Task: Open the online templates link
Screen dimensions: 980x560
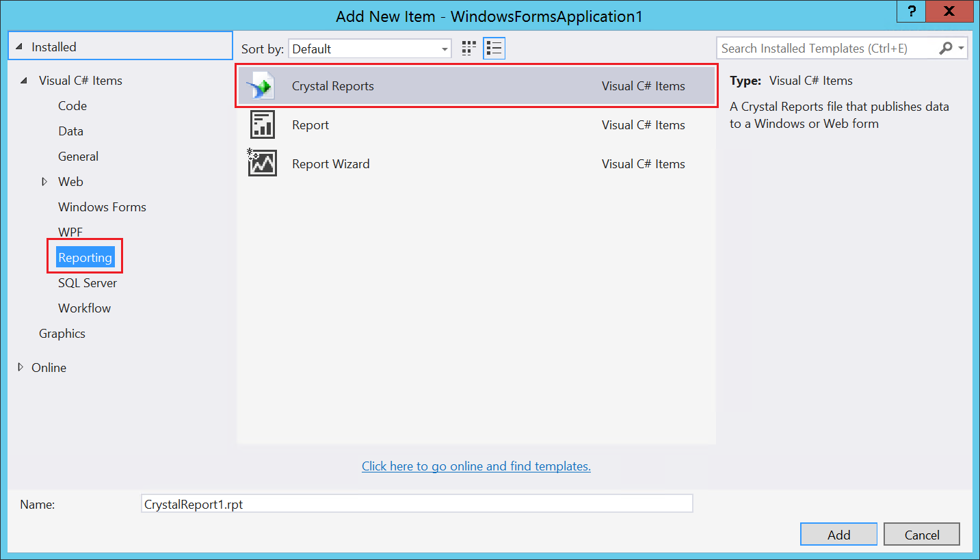Action: tap(476, 466)
